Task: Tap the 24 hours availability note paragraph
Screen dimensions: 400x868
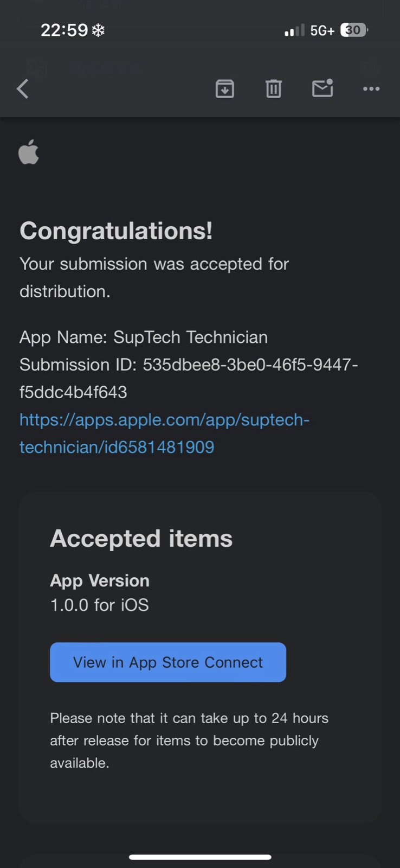Action: click(189, 740)
